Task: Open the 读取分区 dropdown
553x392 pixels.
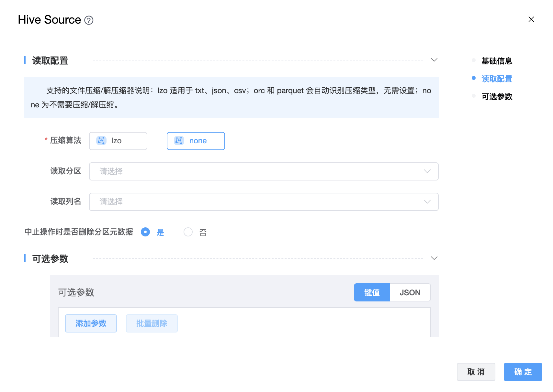Action: point(264,171)
